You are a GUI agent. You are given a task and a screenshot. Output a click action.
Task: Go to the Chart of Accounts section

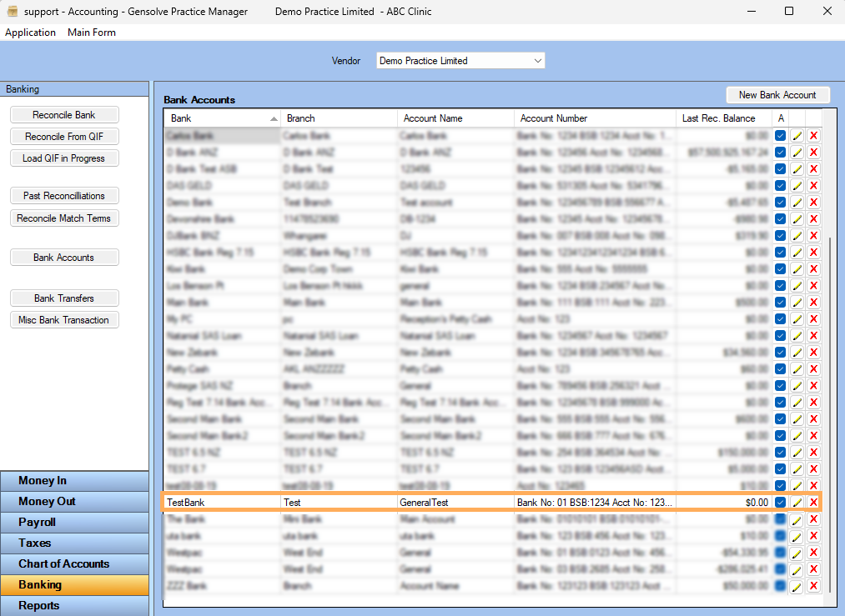[74, 564]
